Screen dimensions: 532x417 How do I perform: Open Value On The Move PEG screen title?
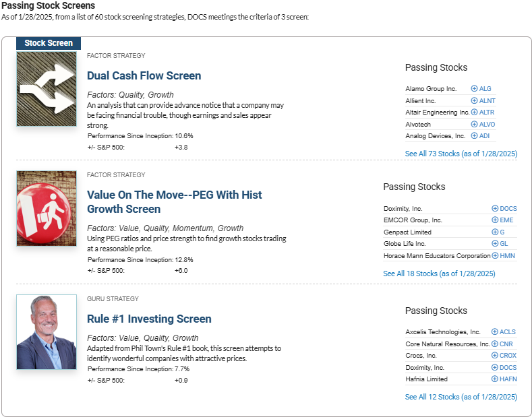(x=175, y=201)
